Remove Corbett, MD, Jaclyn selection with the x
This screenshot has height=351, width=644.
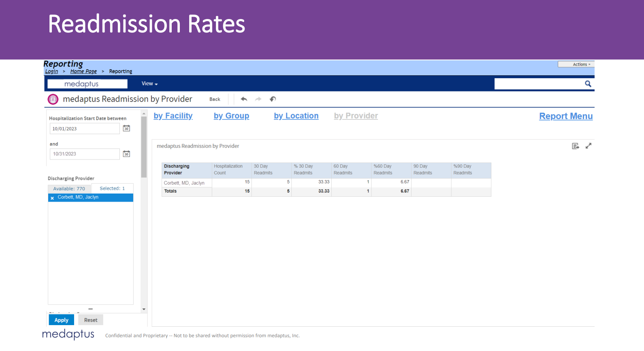(x=52, y=198)
